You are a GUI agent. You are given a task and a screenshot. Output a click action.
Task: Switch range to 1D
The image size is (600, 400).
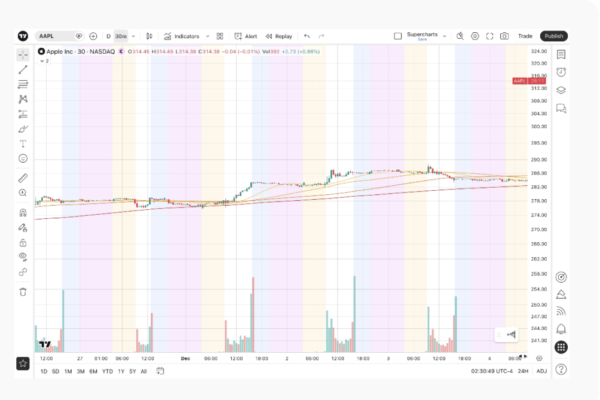pos(44,371)
